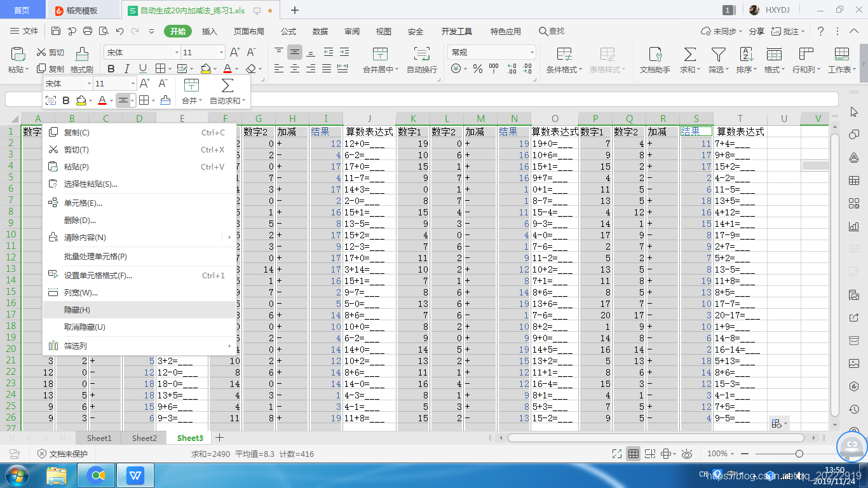Image resolution: width=868 pixels, height=488 pixels.
Task: Open the 公式 (Formulas) ribbon tab
Action: [288, 31]
